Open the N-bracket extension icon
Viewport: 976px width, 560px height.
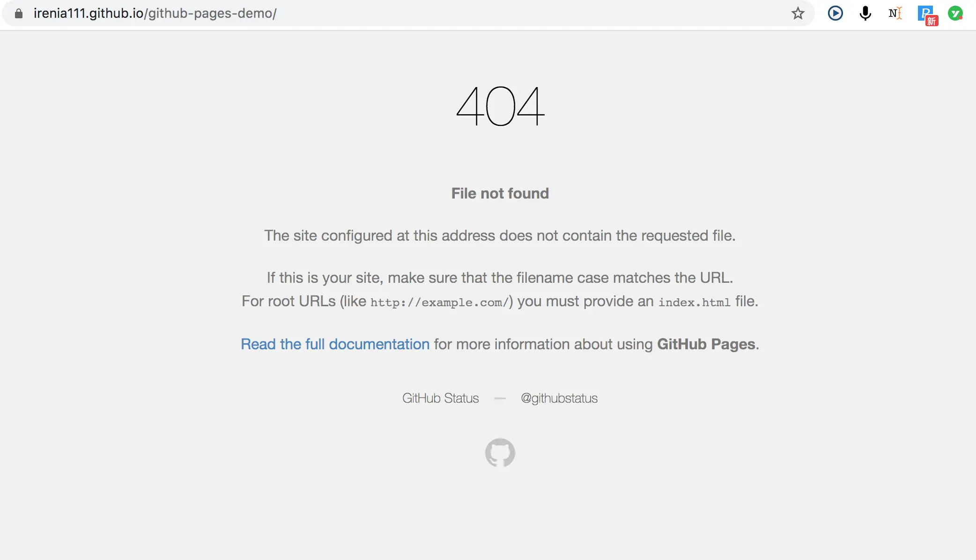pos(895,13)
